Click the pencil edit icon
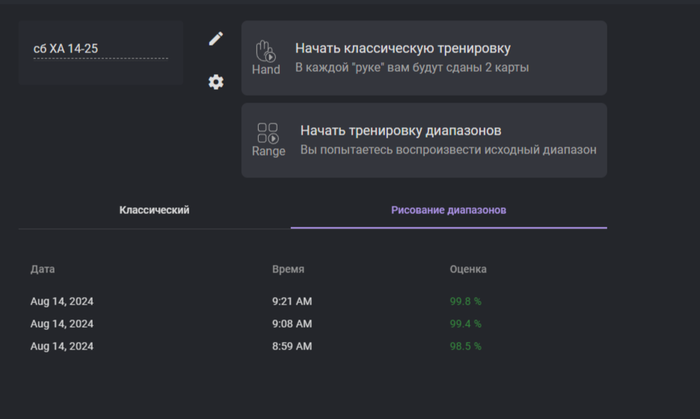The width and height of the screenshot is (700, 419). [216, 39]
